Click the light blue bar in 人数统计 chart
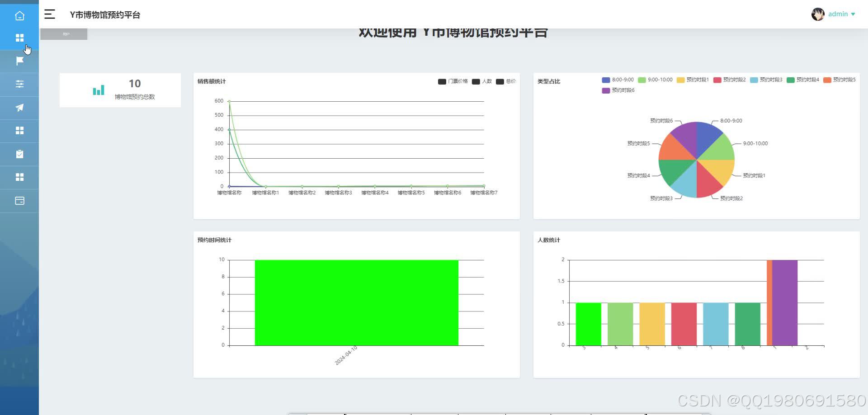This screenshot has width=868, height=415. tap(716, 324)
